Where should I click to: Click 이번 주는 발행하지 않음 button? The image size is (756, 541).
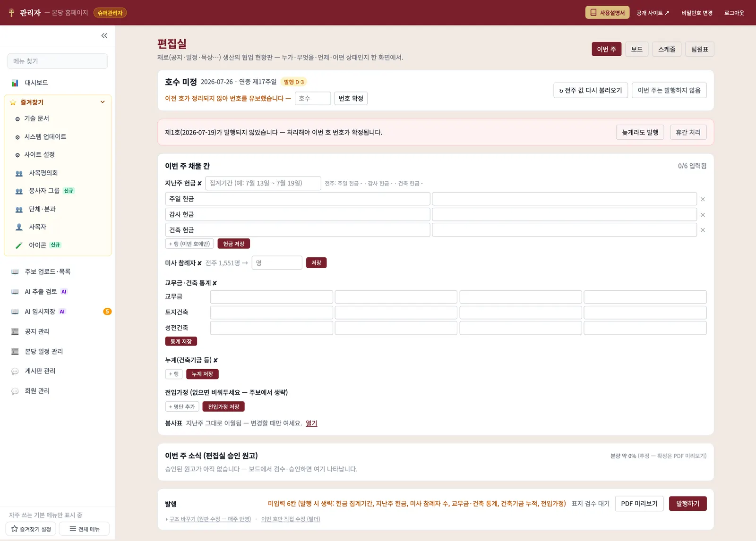(669, 90)
